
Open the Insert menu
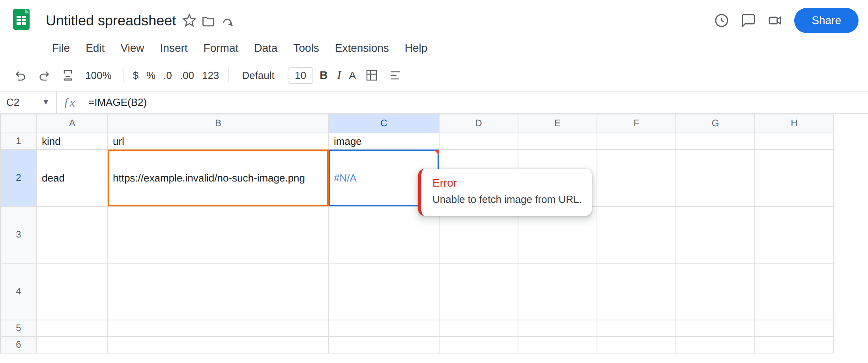[x=174, y=48]
